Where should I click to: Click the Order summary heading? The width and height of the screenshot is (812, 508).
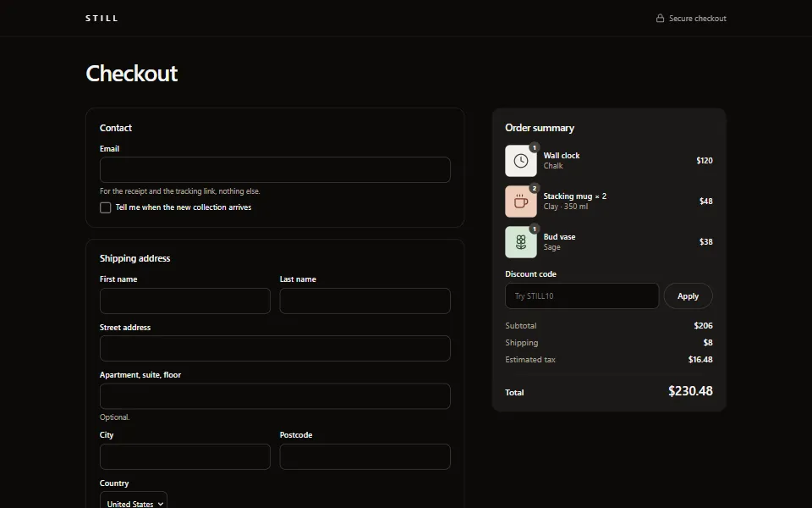(540, 128)
